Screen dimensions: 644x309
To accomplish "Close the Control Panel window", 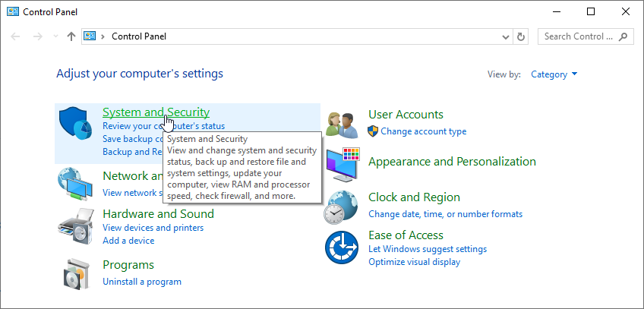I will [626, 12].
